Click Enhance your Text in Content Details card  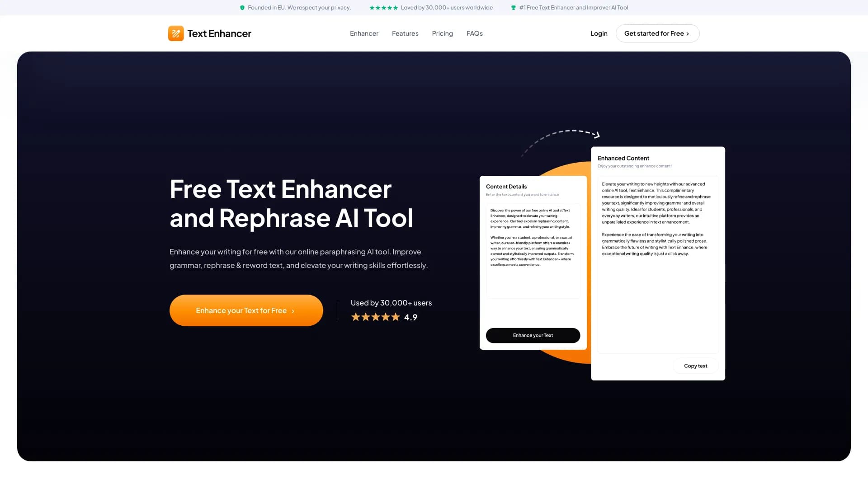(533, 335)
